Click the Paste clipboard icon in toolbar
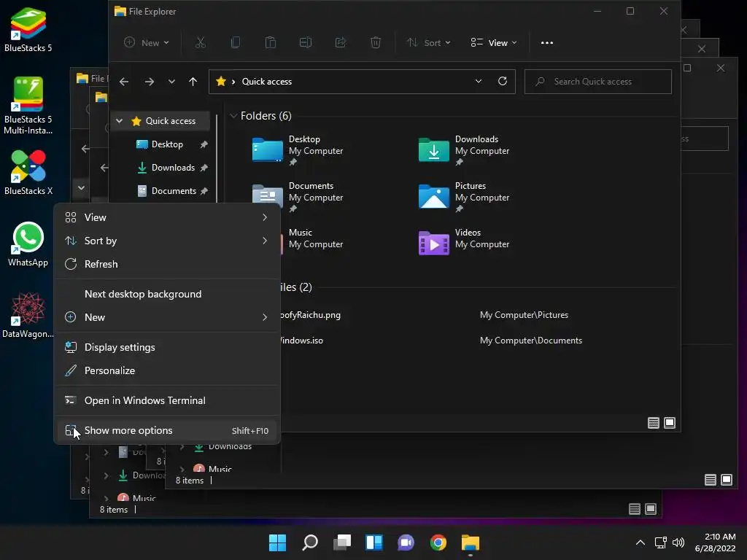This screenshot has height=560, width=747. click(271, 43)
